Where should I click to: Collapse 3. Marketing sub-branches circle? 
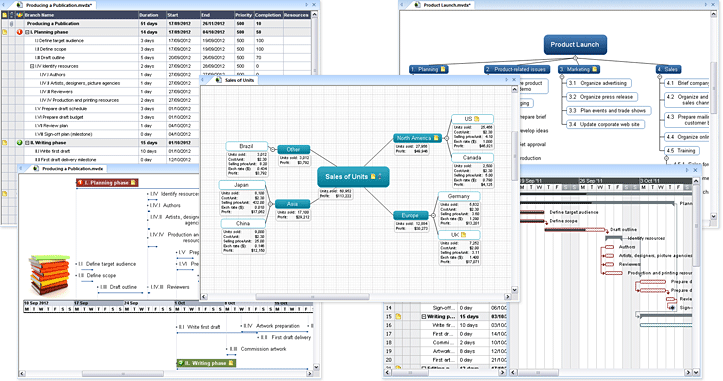click(562, 77)
